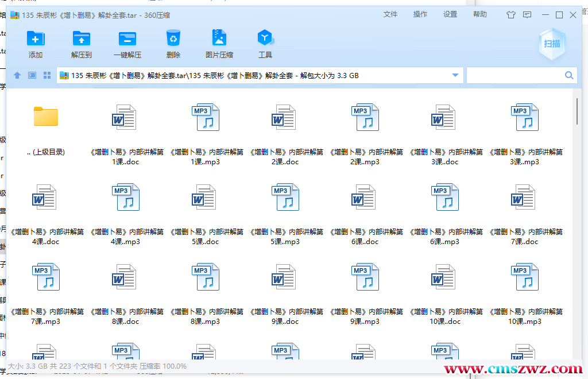Select the 内部讲解第8课..doc Word file icon
The image size is (588, 379).
point(124,277)
